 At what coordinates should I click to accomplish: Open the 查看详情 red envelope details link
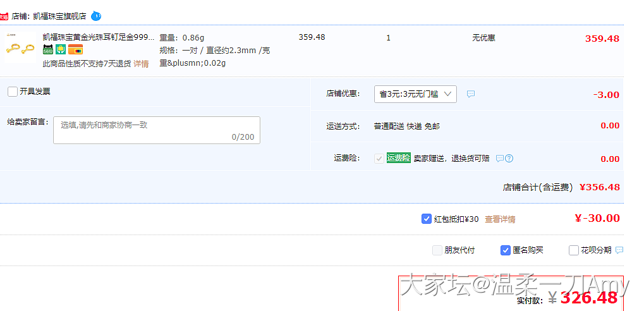coord(500,219)
